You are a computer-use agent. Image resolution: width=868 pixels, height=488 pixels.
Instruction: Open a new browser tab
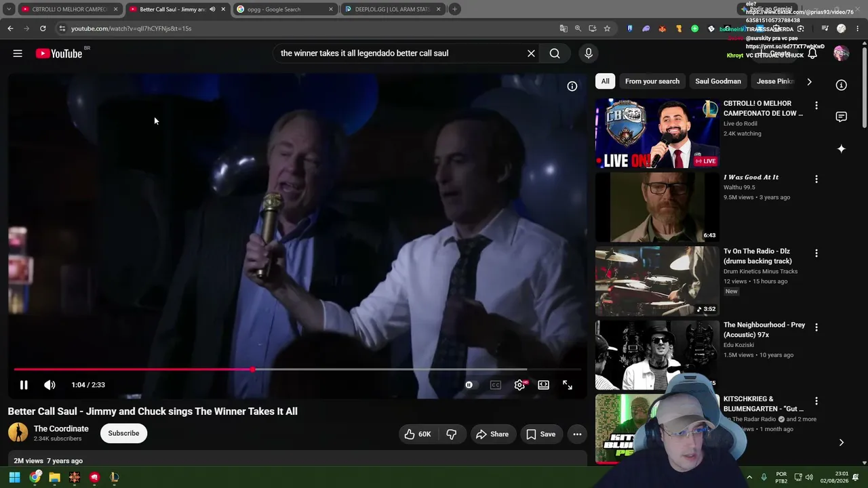coord(455,9)
